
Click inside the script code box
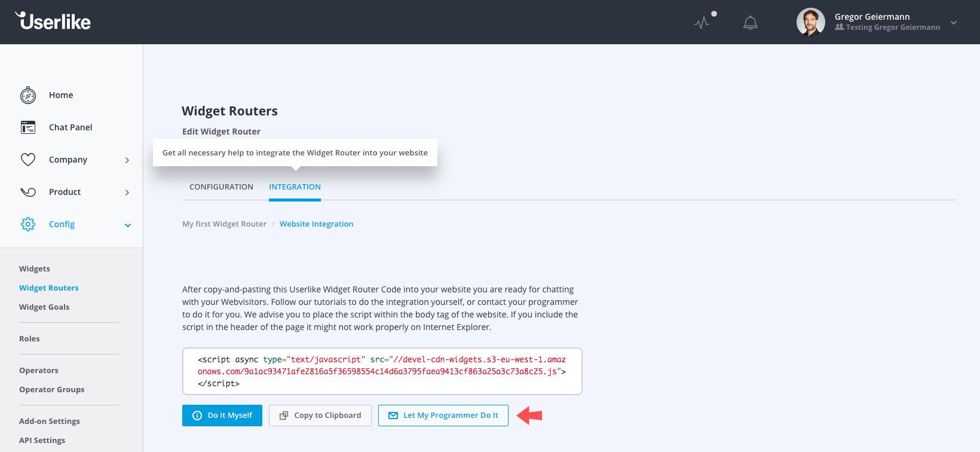[x=382, y=371]
